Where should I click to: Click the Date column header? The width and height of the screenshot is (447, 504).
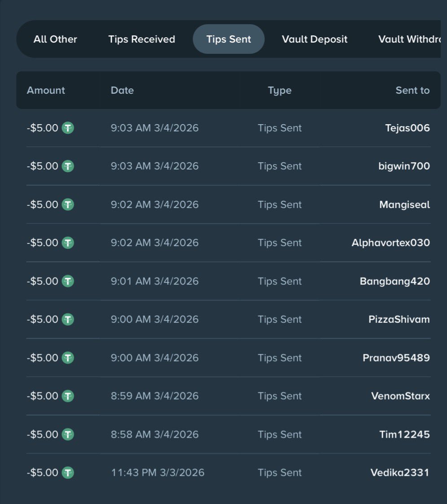[122, 90]
